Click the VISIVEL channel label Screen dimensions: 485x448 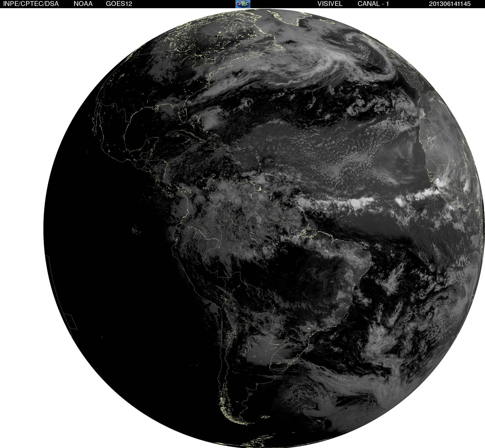(330, 4)
